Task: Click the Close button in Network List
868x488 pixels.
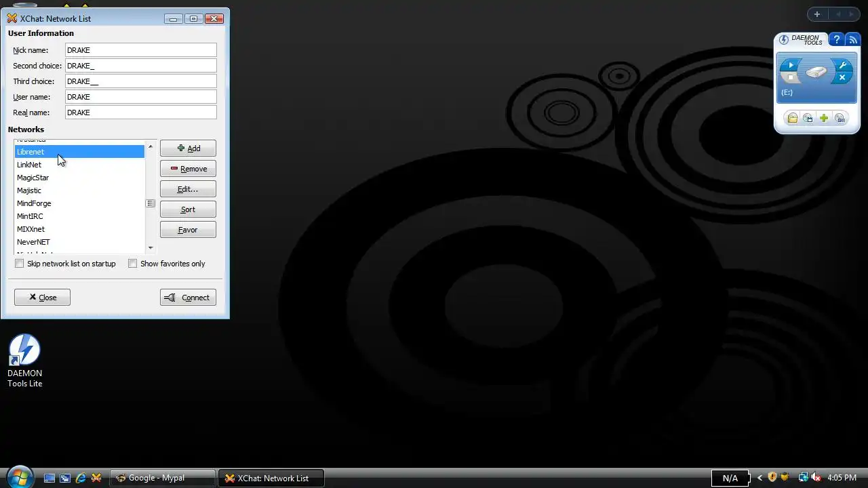Action: pos(42,298)
